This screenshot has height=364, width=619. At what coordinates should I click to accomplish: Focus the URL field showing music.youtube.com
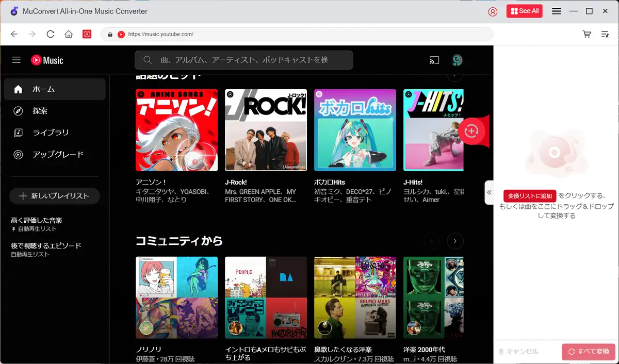(297, 34)
